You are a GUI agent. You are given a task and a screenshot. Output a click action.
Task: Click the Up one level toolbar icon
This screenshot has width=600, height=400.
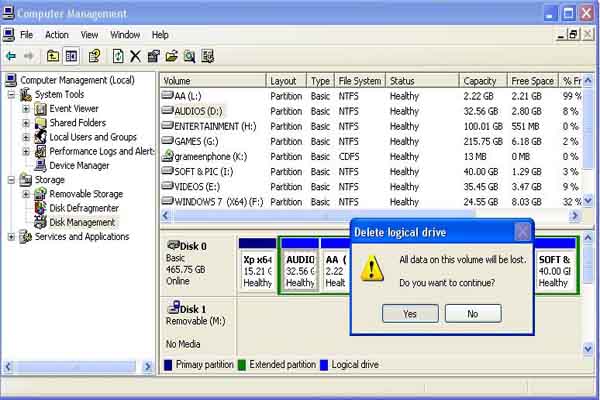52,57
